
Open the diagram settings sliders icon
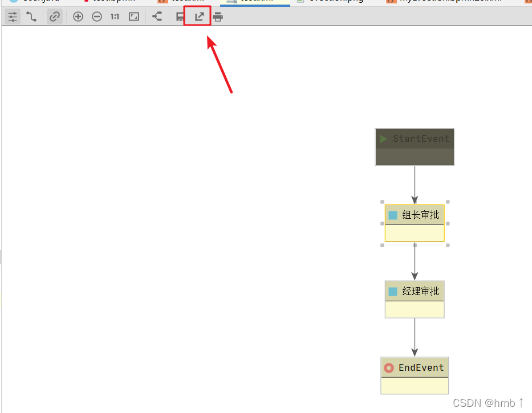(13, 17)
